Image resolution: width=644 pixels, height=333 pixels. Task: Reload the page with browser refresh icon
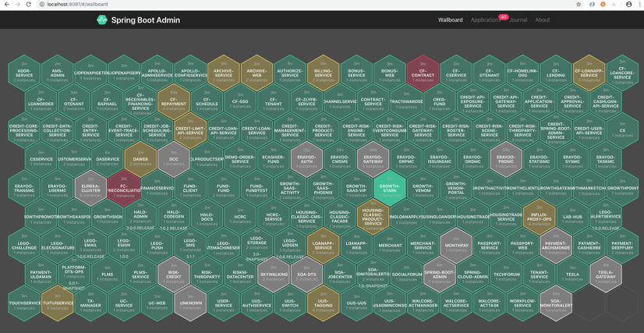(x=29, y=5)
